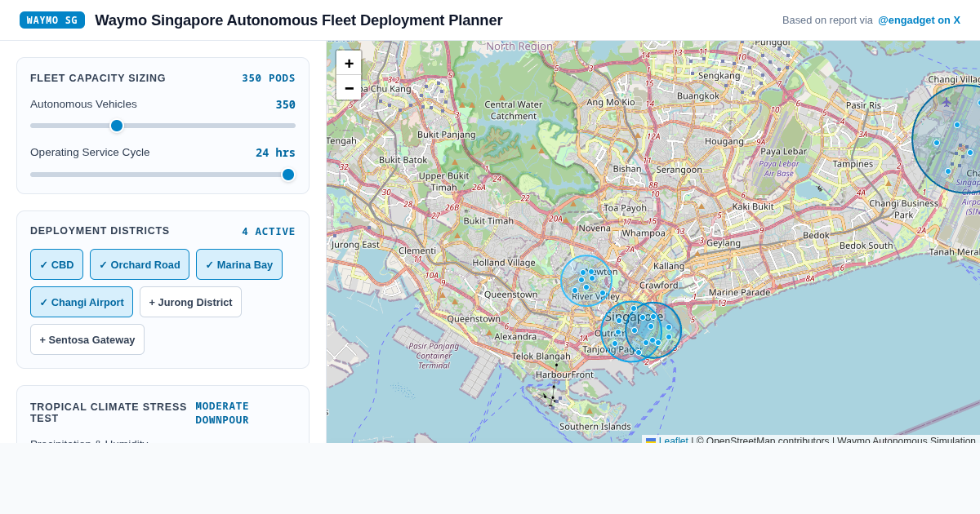Zoom in on the map
Screen dimensions: 980x514
pos(349,63)
